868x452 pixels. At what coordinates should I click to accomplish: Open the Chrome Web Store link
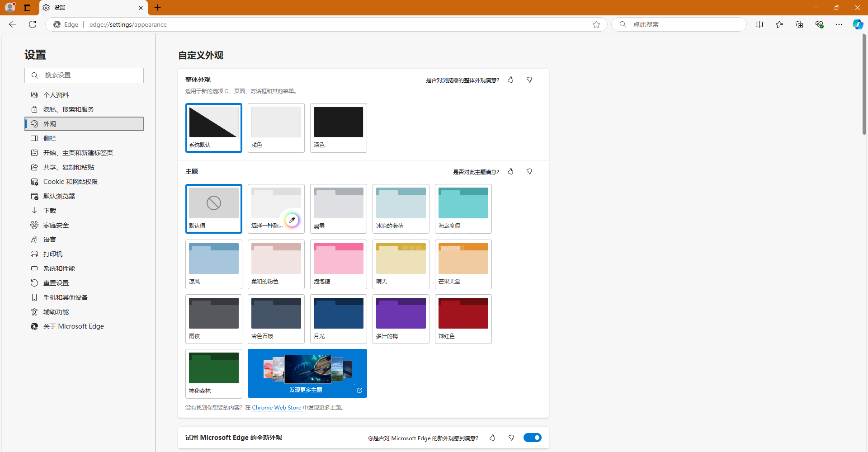[277, 408]
